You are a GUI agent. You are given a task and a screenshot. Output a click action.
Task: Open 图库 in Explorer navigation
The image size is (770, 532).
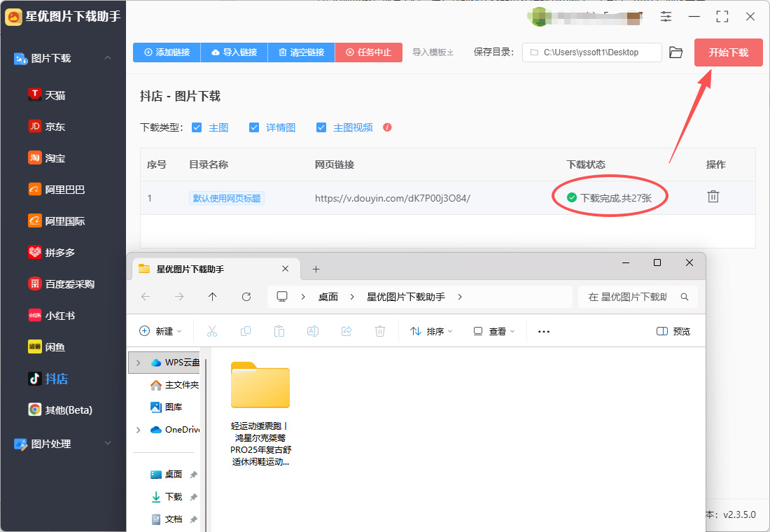tap(167, 407)
